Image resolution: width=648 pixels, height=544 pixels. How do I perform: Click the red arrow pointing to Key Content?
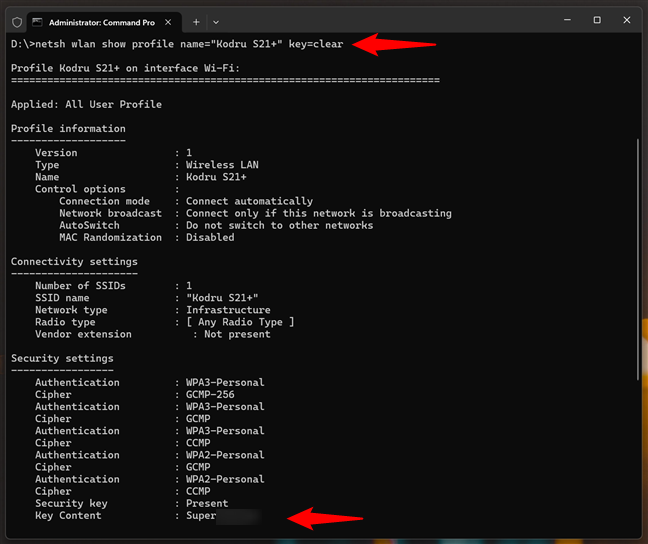click(325, 518)
